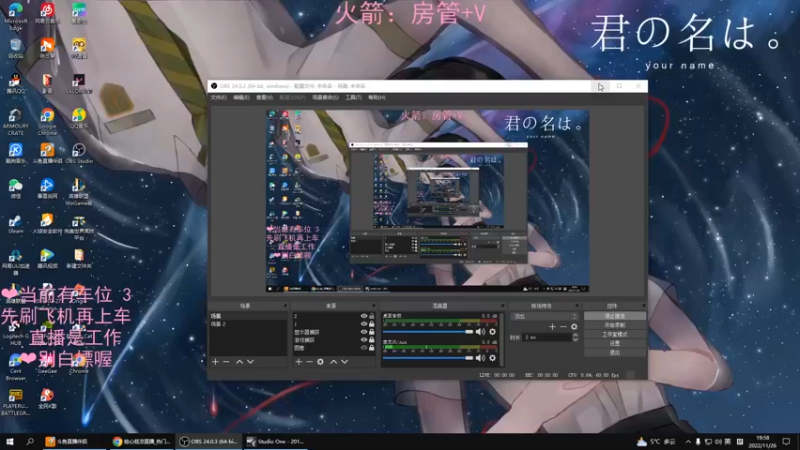Click the 开始录制 start recording button
The width and height of the screenshot is (800, 450).
coord(615,326)
